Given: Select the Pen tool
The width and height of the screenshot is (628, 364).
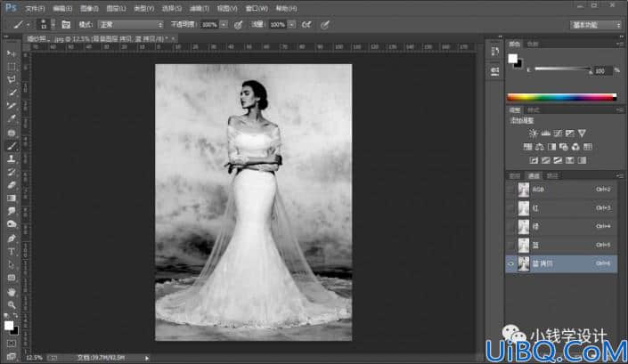Looking at the screenshot, I should tap(12, 239).
